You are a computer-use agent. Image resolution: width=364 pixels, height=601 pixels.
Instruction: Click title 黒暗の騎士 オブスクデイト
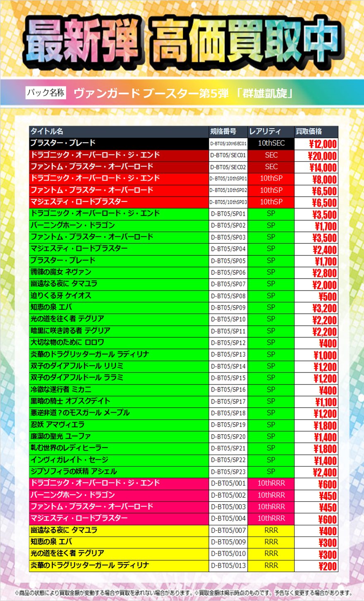tap(70, 401)
